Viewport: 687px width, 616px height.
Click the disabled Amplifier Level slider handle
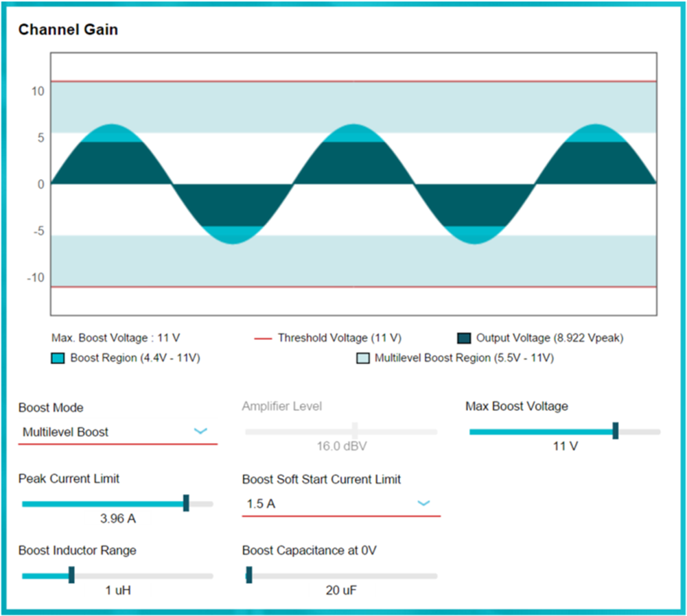coord(354,431)
